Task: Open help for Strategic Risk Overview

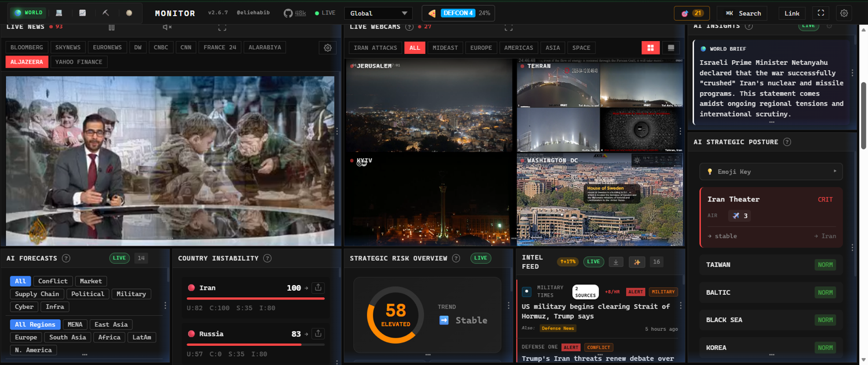Action: pyautogui.click(x=456, y=258)
